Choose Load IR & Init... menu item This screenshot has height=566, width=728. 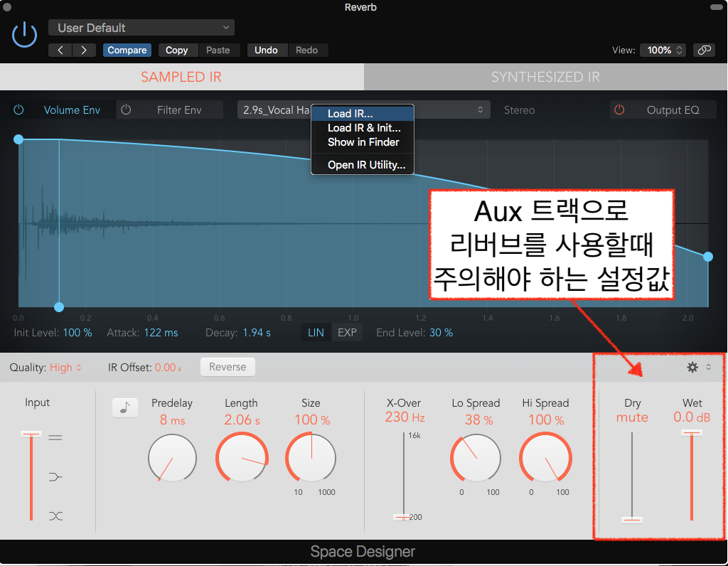pyautogui.click(x=362, y=128)
